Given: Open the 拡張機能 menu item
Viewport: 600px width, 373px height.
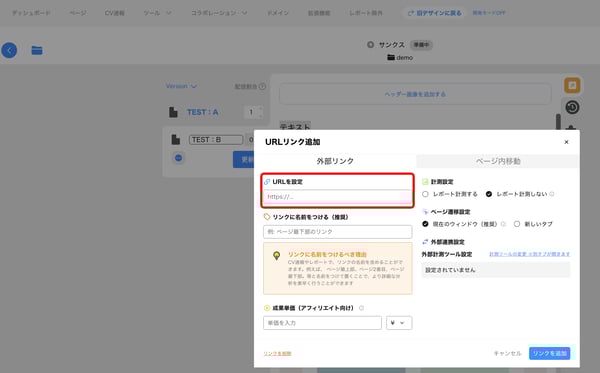Looking at the screenshot, I should [319, 13].
